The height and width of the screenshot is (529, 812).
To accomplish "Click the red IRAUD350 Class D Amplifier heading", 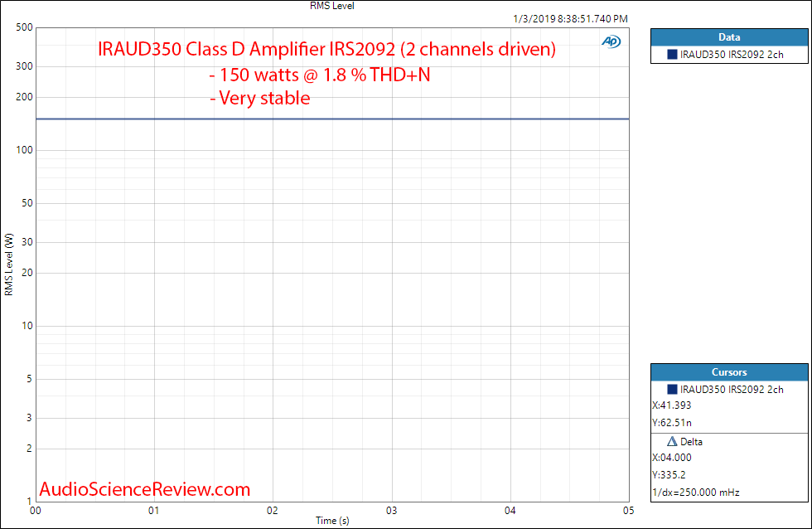I will point(326,49).
